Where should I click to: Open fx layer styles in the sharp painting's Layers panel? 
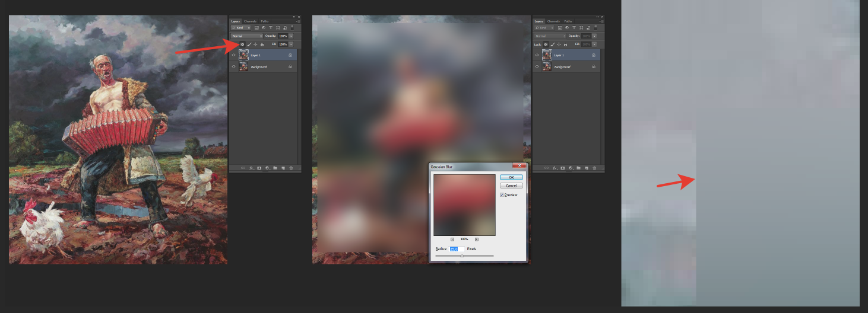(x=252, y=168)
